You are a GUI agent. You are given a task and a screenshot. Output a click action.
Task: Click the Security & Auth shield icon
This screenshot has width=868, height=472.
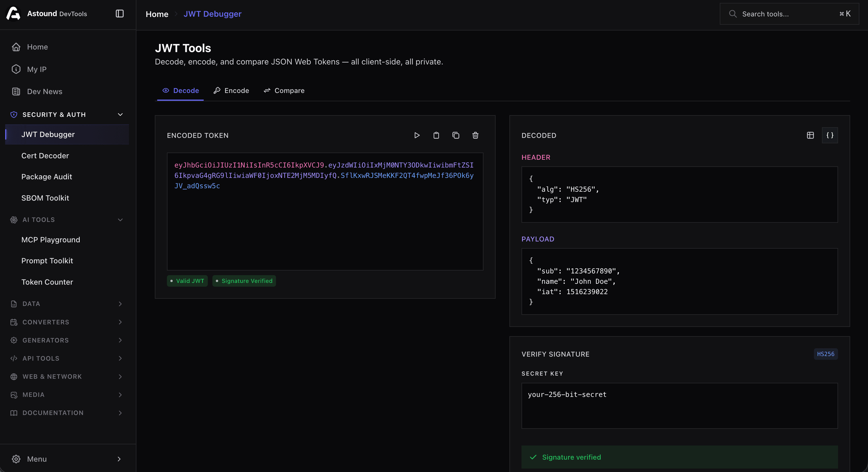14,115
